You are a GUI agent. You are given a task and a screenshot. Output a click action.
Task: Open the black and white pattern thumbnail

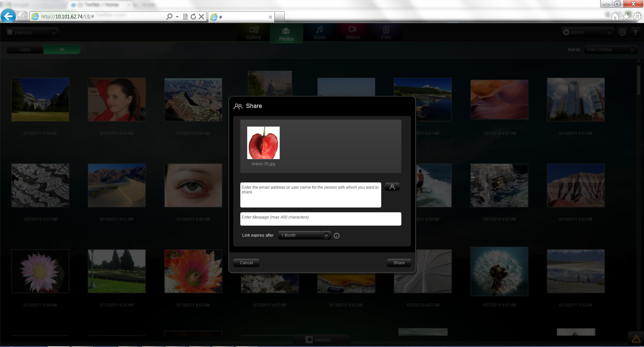pyautogui.click(x=40, y=185)
